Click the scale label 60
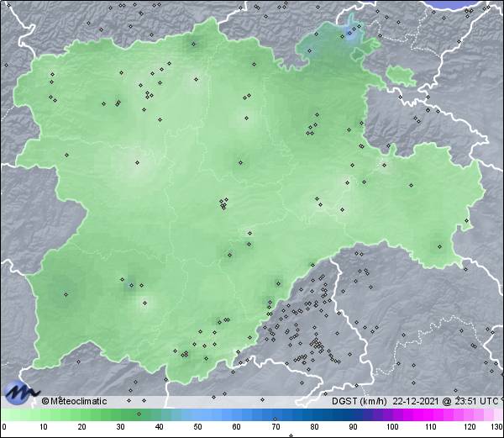 (237, 427)
